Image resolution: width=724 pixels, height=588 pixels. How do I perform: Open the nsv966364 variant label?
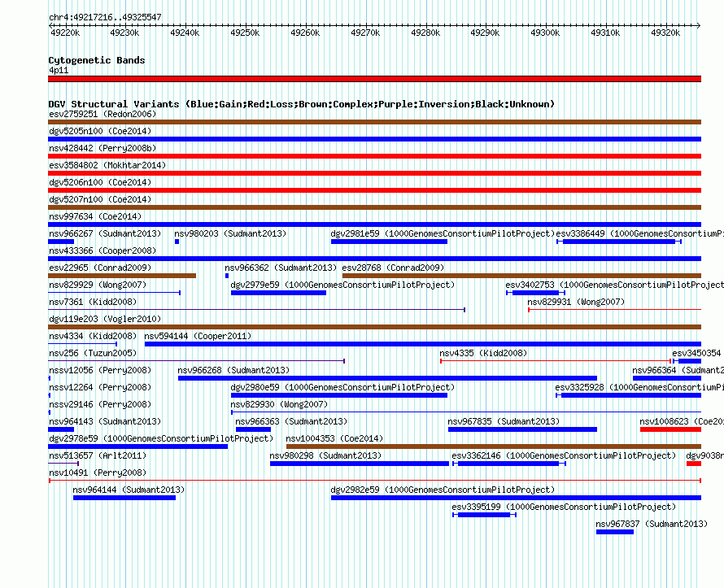tap(678, 370)
